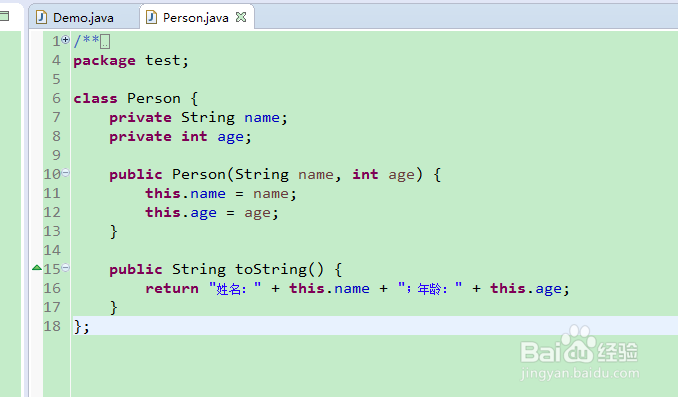The image size is (678, 397).
Task: Collapse the toString method at line 15
Action: tap(65, 268)
